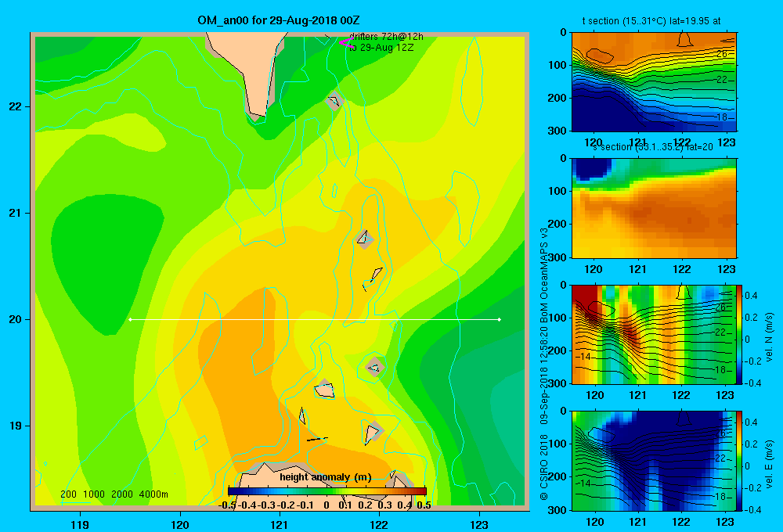Open the temperature section plot

pyautogui.click(x=654, y=82)
